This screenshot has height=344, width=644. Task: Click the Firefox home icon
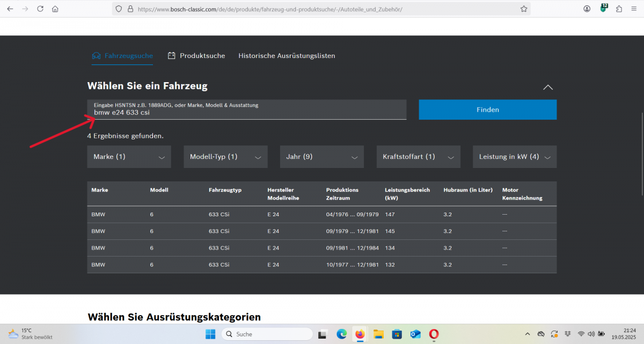[x=55, y=9]
